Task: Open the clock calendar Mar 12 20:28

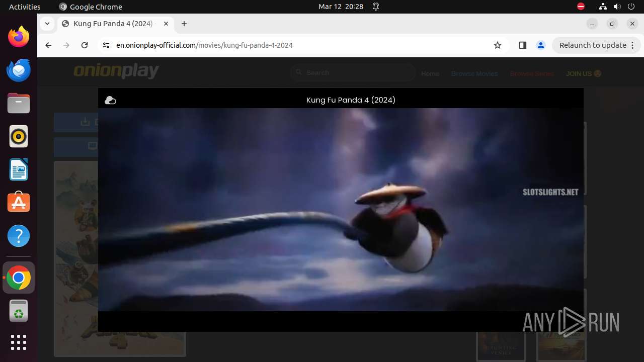Action: point(341,7)
